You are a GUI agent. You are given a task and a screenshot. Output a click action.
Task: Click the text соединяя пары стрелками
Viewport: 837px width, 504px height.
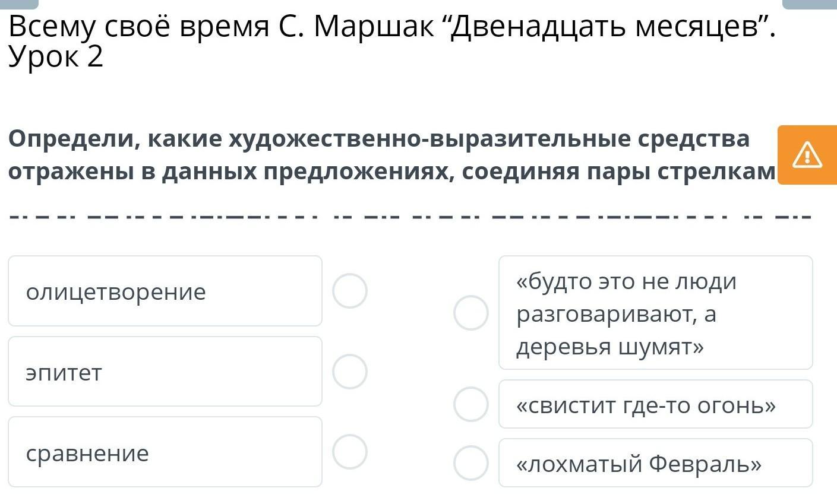(x=620, y=172)
